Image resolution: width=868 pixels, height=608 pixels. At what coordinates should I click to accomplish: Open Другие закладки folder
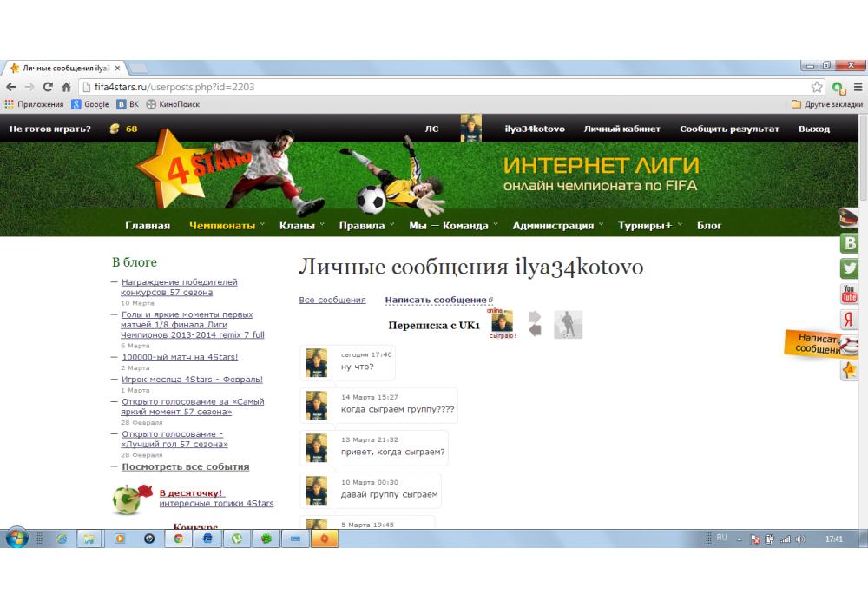(x=827, y=104)
